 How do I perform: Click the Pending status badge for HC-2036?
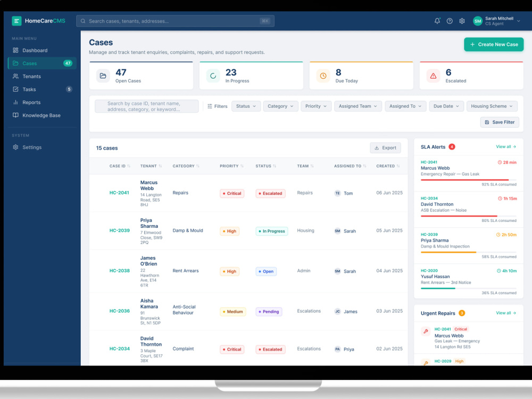click(269, 311)
